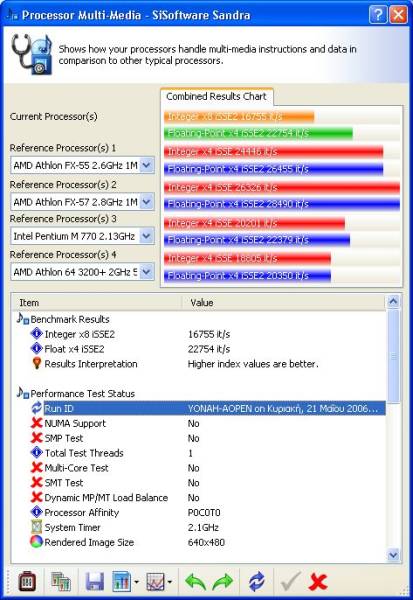
Task: Click the red Integer x4 iSSE 26326 bar
Action: pos(282,187)
